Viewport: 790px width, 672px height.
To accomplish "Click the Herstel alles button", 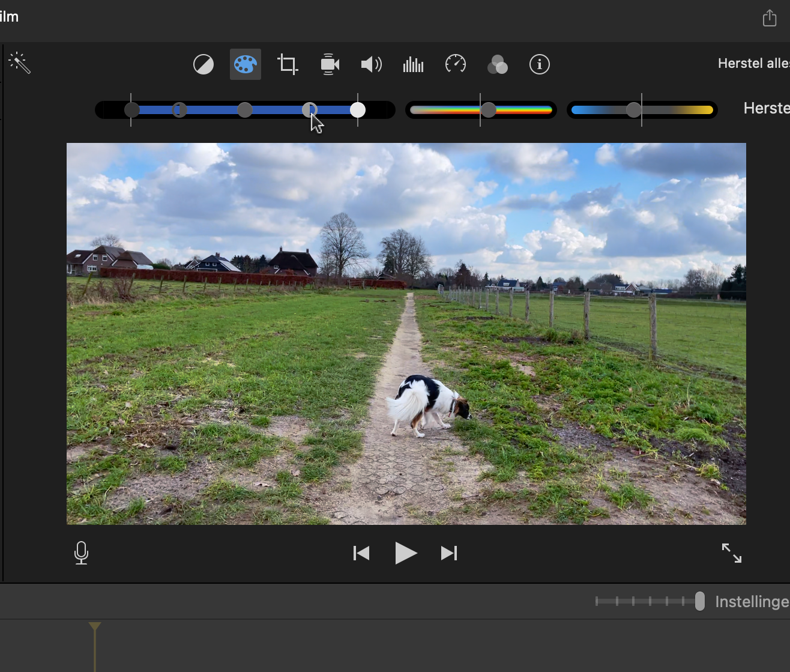I will click(x=753, y=64).
